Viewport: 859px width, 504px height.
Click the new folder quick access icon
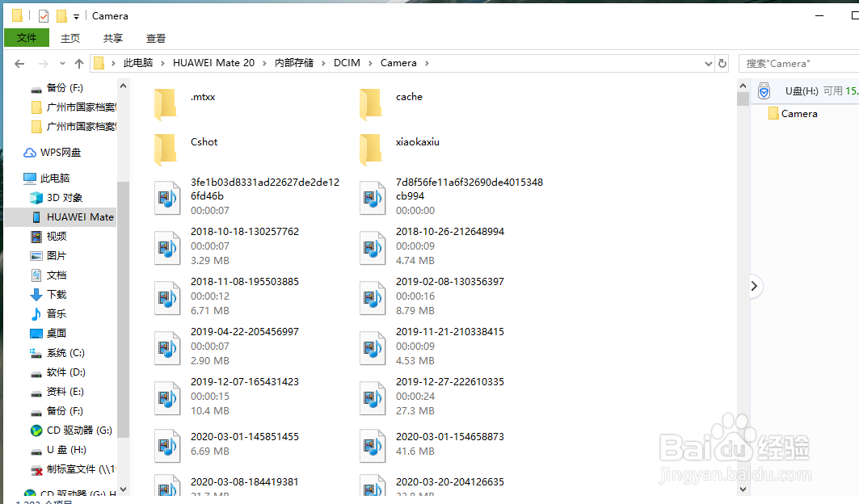[61, 16]
